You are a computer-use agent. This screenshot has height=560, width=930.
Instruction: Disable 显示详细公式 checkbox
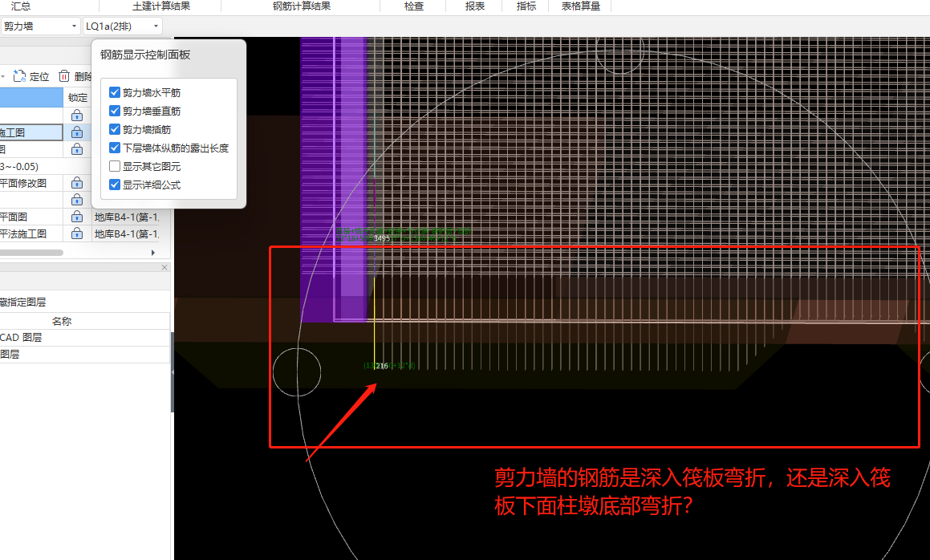(x=115, y=185)
